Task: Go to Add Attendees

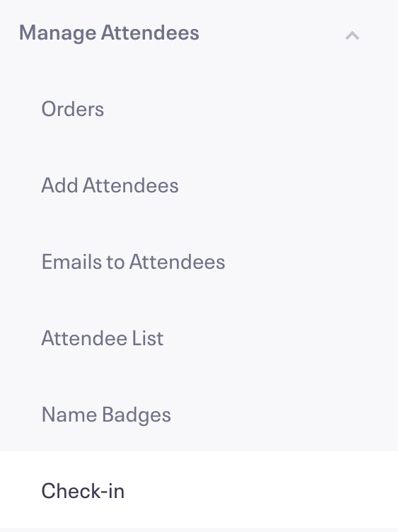Action: [110, 185]
